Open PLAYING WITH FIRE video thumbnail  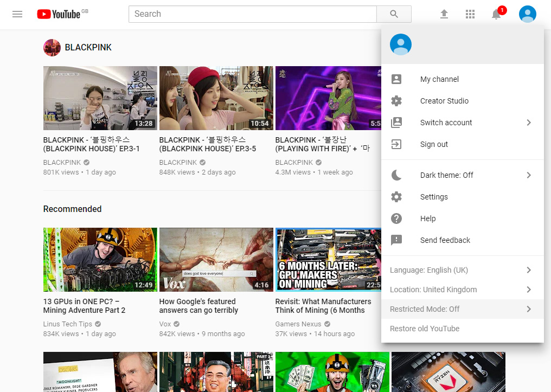[328, 98]
